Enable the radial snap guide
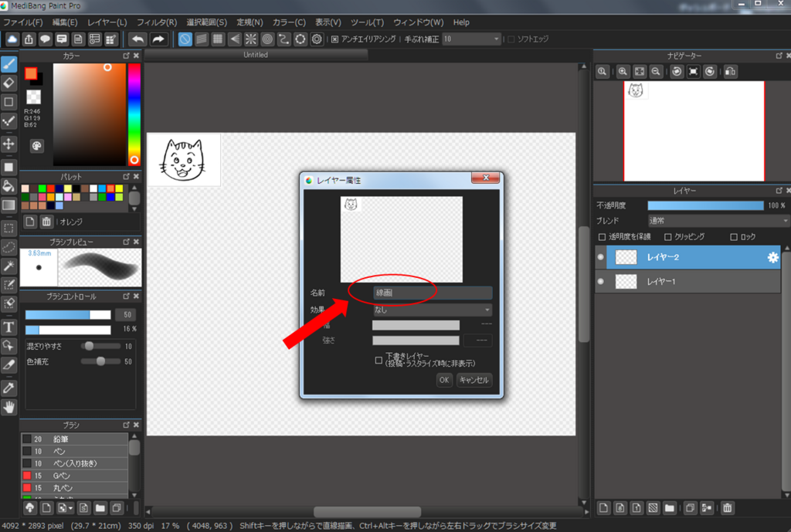Image resolution: width=791 pixels, height=532 pixels. 251,39
